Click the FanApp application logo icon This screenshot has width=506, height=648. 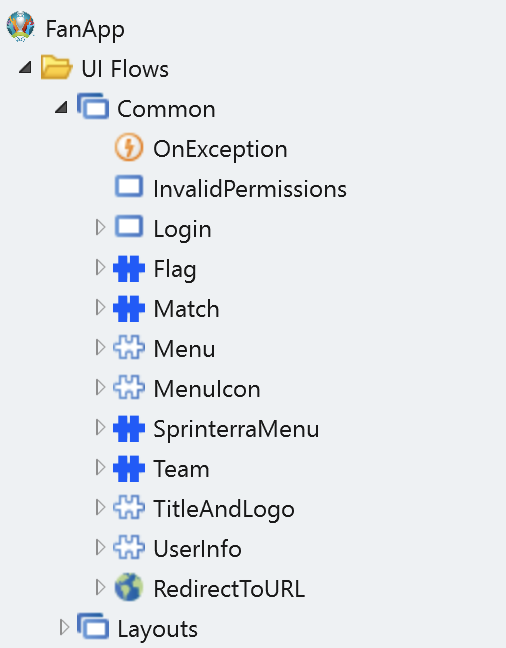point(20,27)
